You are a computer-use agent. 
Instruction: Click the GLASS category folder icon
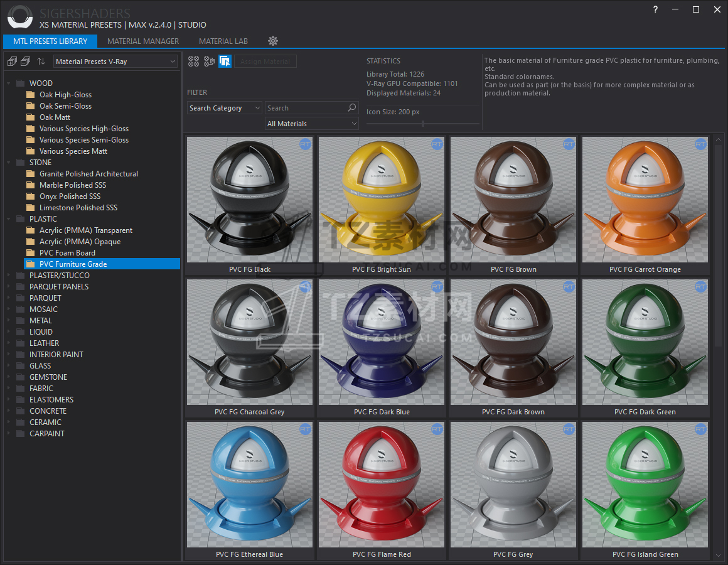(21, 366)
